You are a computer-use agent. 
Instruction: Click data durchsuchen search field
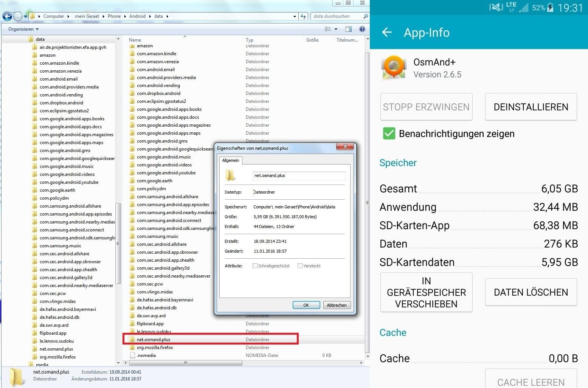pyautogui.click(x=337, y=16)
